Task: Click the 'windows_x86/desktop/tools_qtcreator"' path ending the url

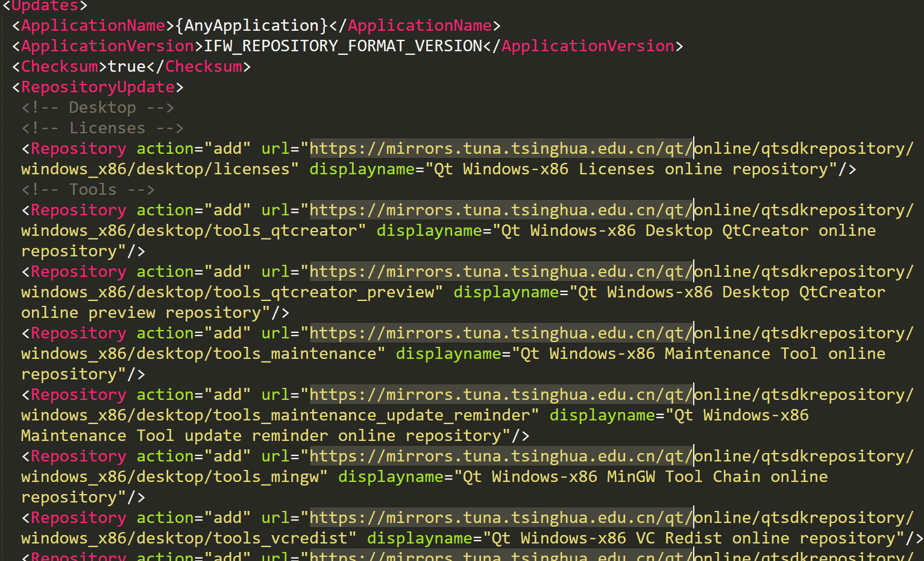Action: (193, 230)
